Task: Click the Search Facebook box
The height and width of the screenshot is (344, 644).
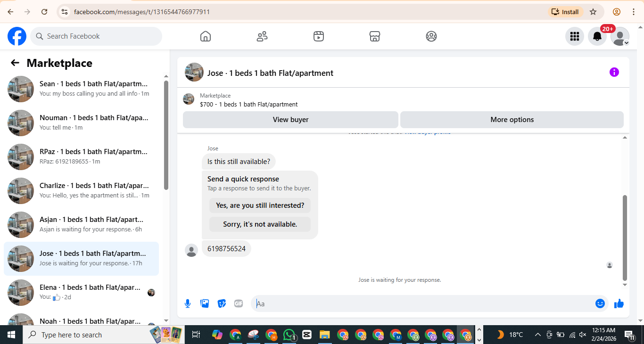Action: pyautogui.click(x=96, y=36)
